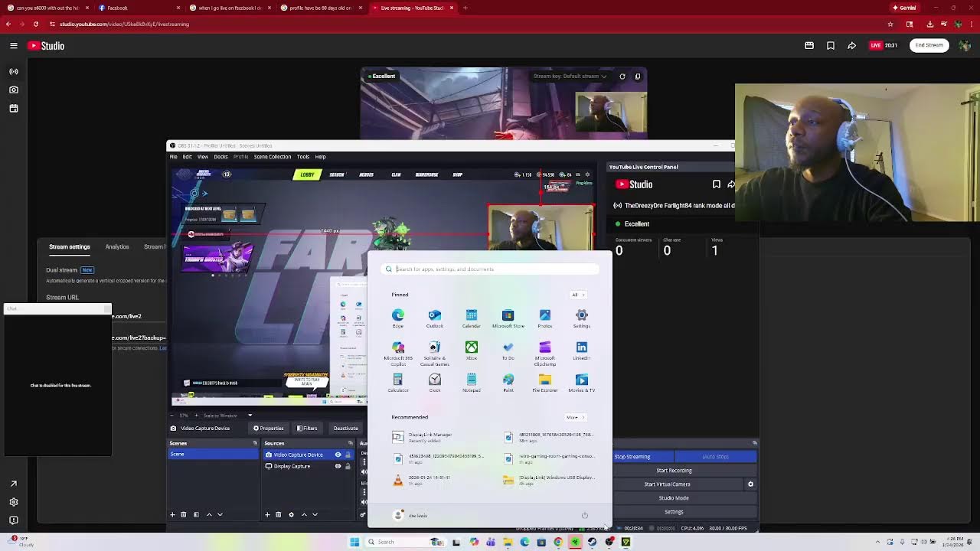Open YouTube Studio hamburger menu
Viewport: 980px width, 551px height.
(14, 45)
